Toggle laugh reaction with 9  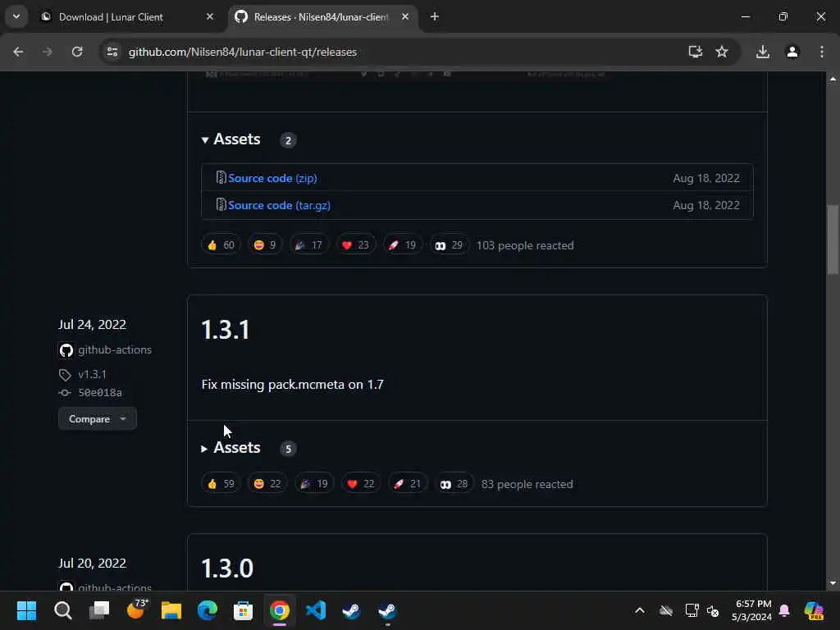[x=265, y=245]
